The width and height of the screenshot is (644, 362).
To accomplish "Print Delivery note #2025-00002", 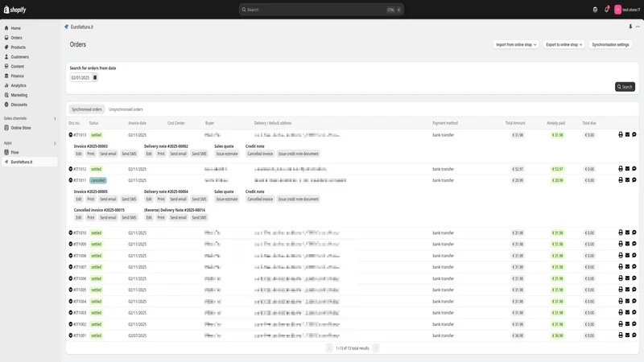I will point(161,154).
